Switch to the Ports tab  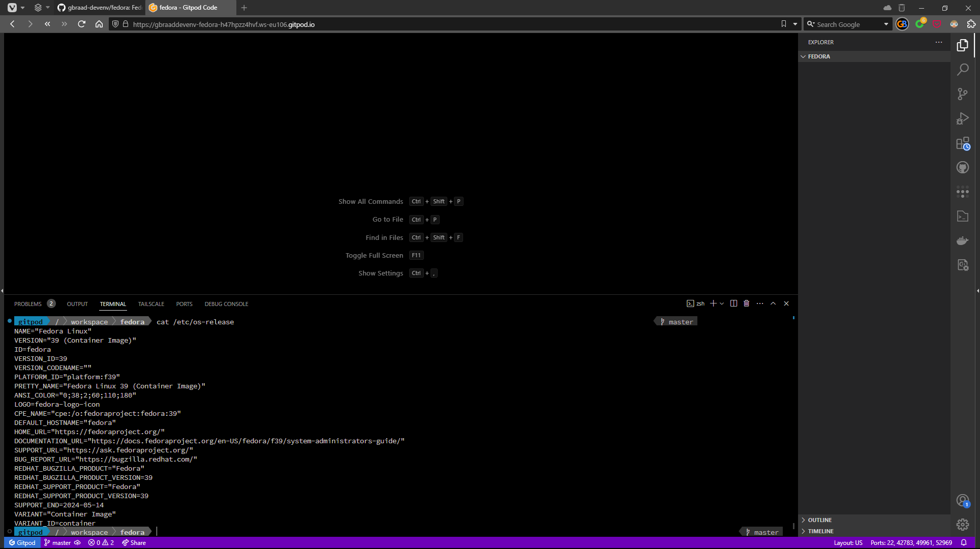184,304
